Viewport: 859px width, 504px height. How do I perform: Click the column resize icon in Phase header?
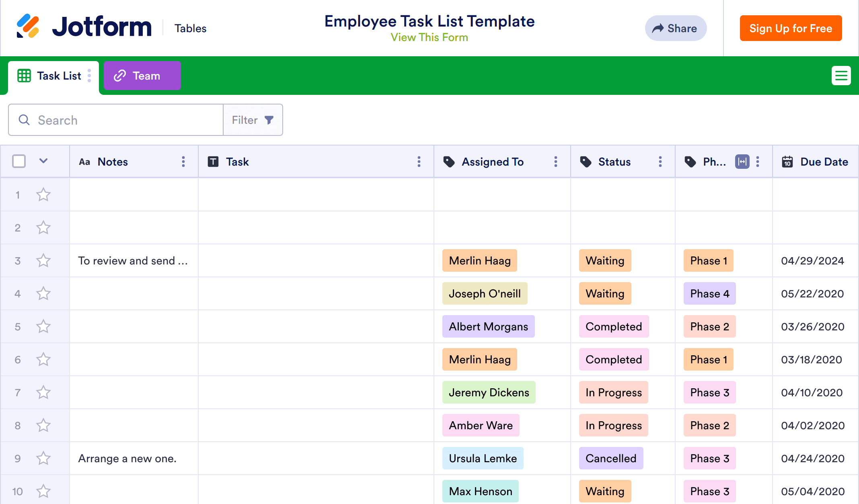(x=742, y=162)
